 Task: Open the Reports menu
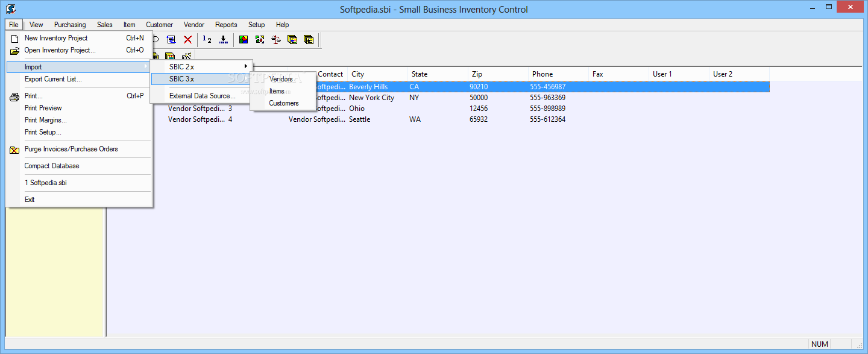(x=226, y=25)
